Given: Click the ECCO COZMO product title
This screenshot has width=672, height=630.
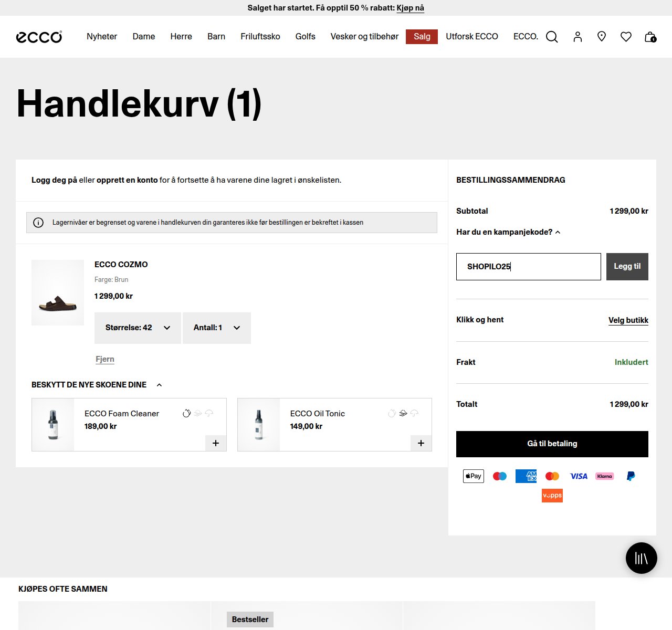Looking at the screenshot, I should pos(121,265).
